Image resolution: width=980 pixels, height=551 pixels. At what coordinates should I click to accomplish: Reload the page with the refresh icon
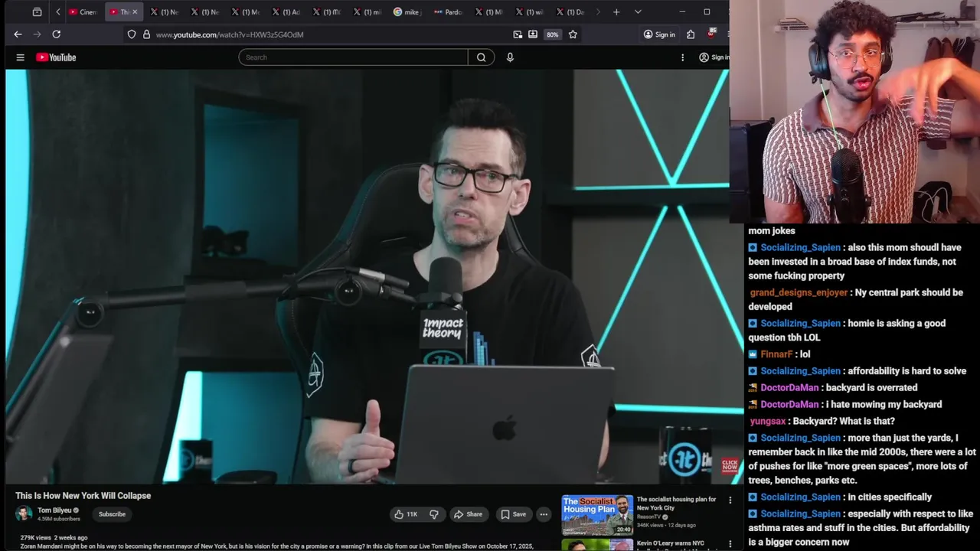56,34
